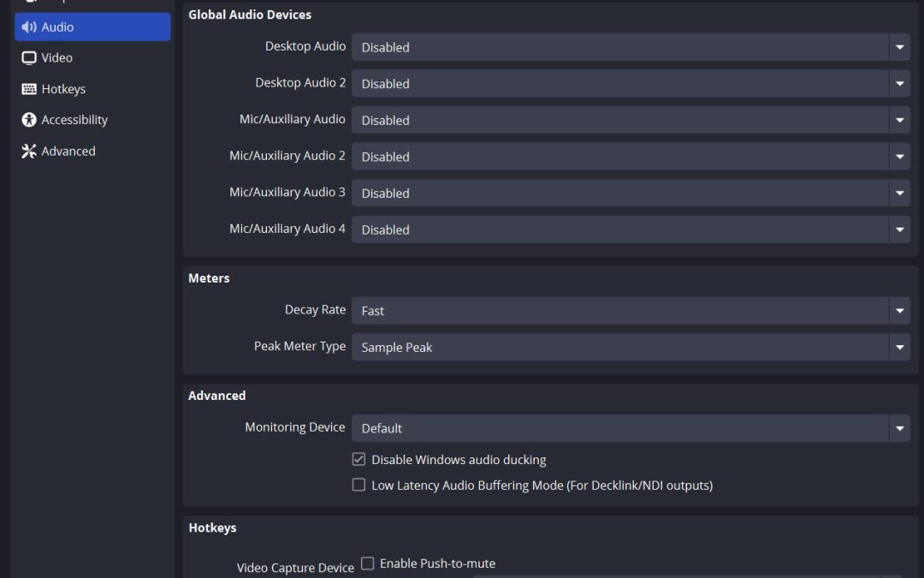Open the Mic/Auxiliary Audio 3 dropdown
The image size is (924, 578).
point(631,193)
